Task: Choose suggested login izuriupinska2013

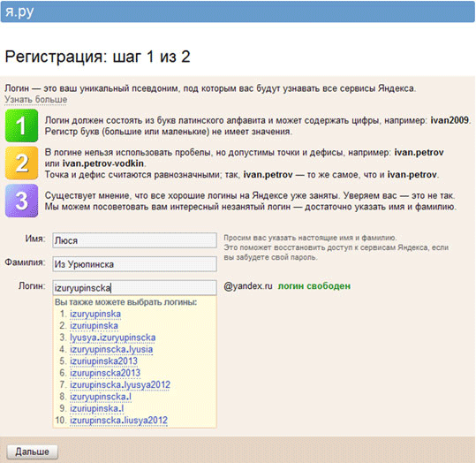Action: [x=104, y=361]
